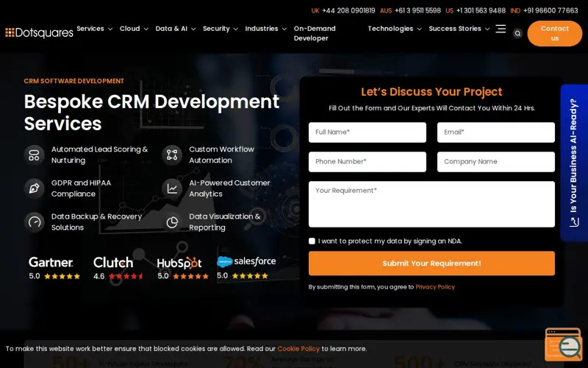The image size is (588, 368).
Task: Click the Salesforce rating logo
Action: point(246,261)
